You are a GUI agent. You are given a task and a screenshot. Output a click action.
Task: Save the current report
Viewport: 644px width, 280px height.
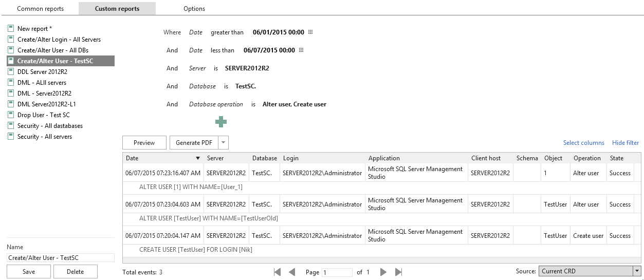point(29,272)
